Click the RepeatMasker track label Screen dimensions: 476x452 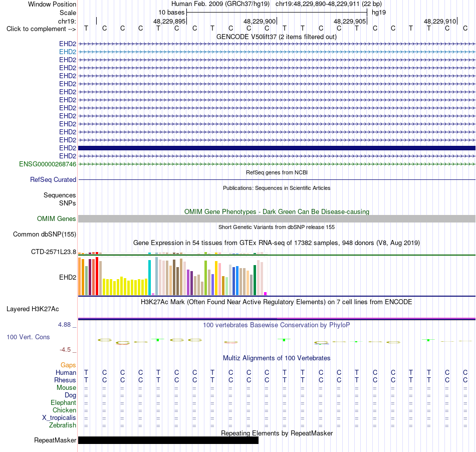55,440
